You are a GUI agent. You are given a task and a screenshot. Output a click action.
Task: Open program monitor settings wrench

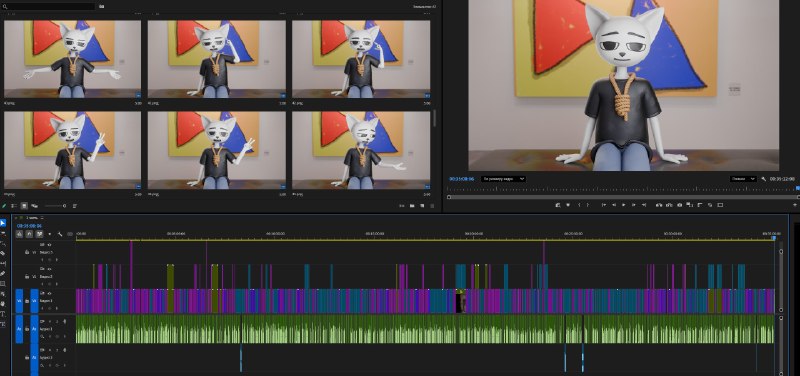pyautogui.click(x=763, y=179)
